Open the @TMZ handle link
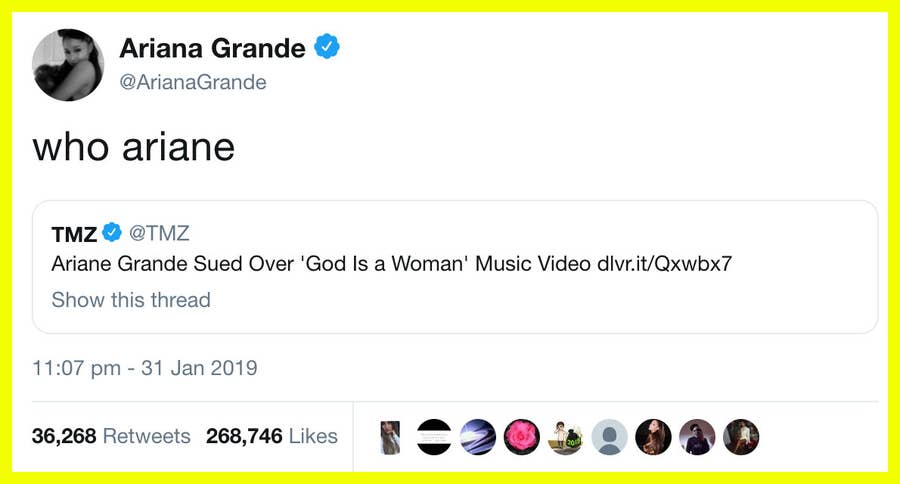This screenshot has height=484, width=900. [159, 233]
